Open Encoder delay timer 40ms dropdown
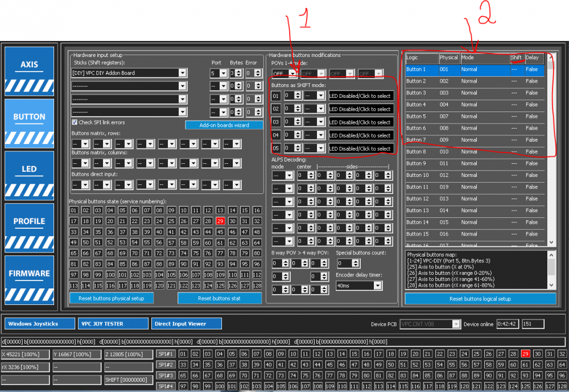The height and width of the screenshot is (392, 569). click(377, 286)
